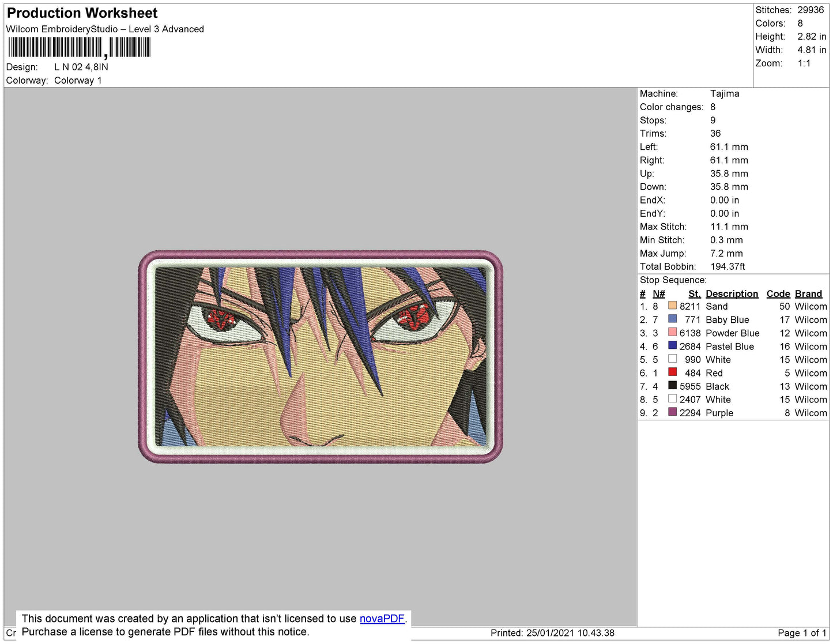Click the stitches count '29936'

(811, 10)
